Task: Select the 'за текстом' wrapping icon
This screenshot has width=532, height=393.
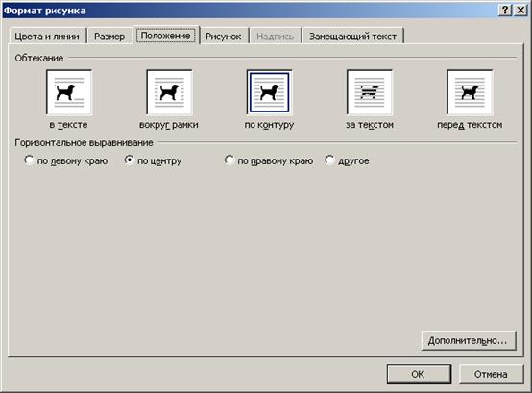Action: (370, 92)
